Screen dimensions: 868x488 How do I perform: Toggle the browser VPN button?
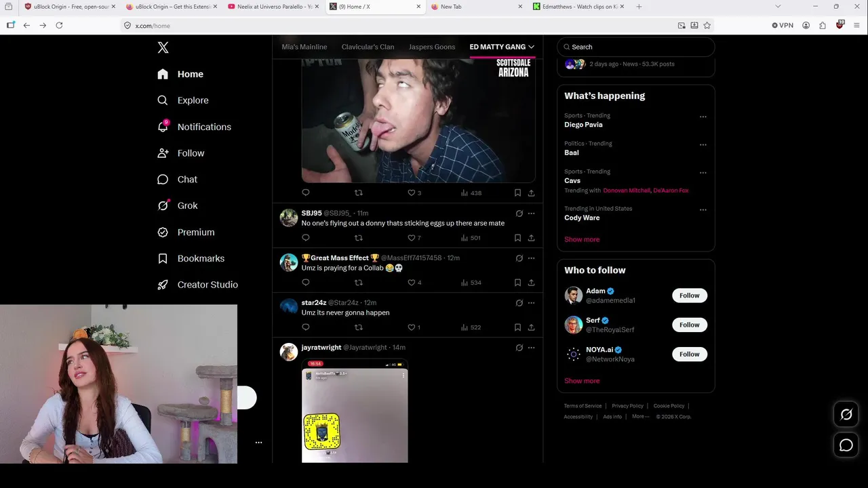point(783,25)
